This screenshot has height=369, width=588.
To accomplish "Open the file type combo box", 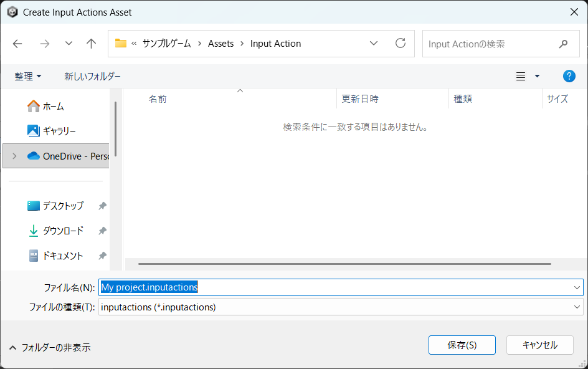I will [340, 307].
